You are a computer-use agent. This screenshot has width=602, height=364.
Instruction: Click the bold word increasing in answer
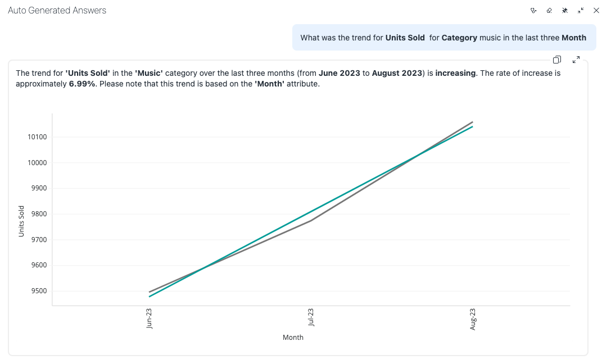[455, 73]
